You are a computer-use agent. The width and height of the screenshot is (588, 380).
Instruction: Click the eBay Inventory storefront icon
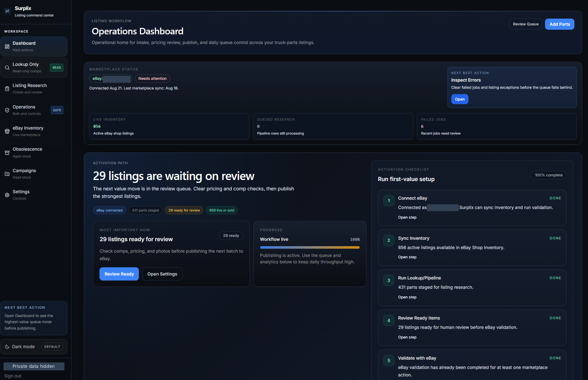[x=7, y=131]
